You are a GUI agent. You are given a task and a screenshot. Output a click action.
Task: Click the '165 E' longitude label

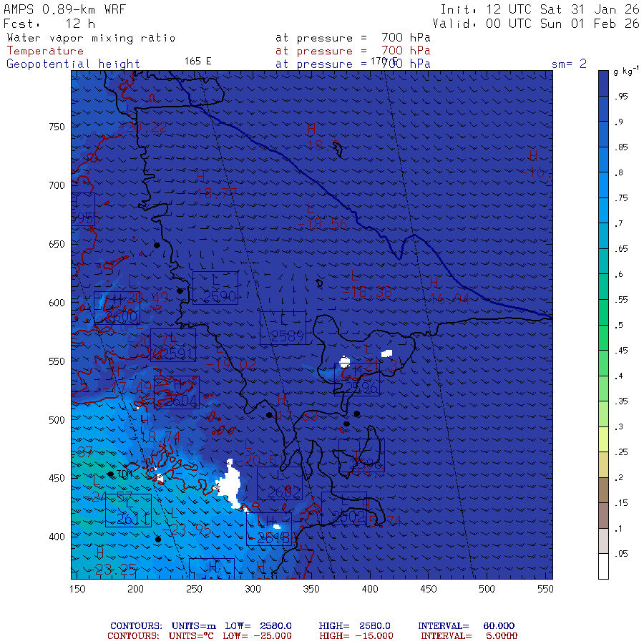197,62
